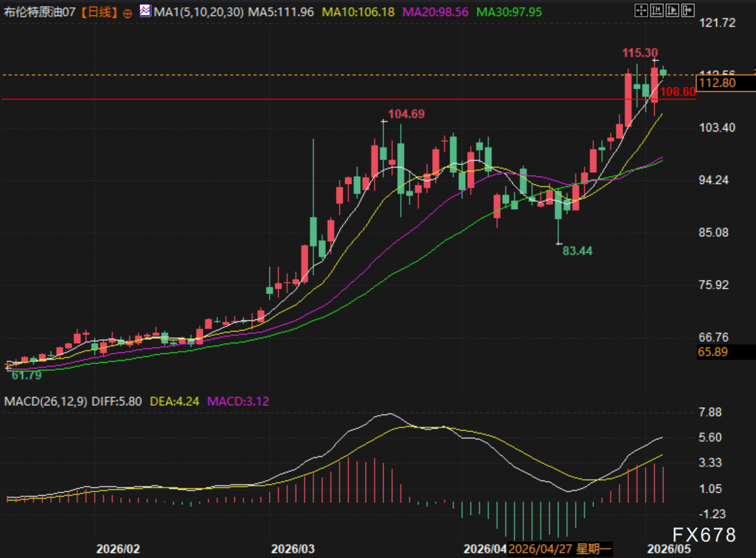Click the 2026/05 date axis label
The image size is (756, 558).
coord(669,549)
